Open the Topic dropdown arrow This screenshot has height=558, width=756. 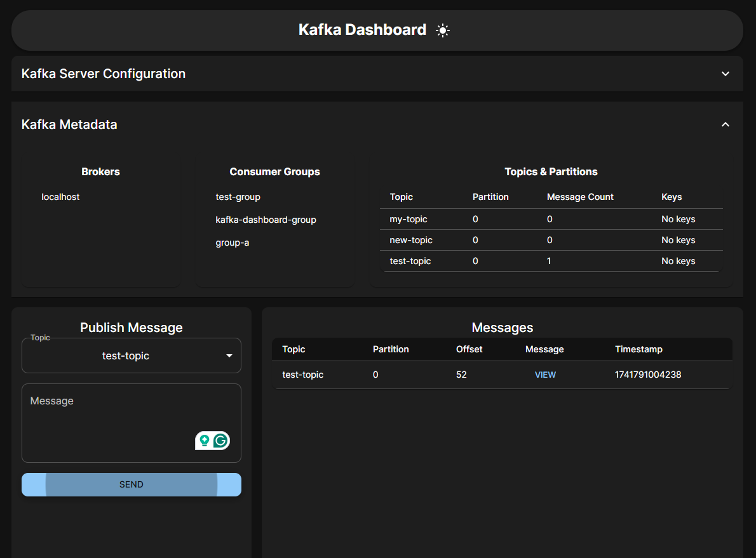click(x=229, y=355)
